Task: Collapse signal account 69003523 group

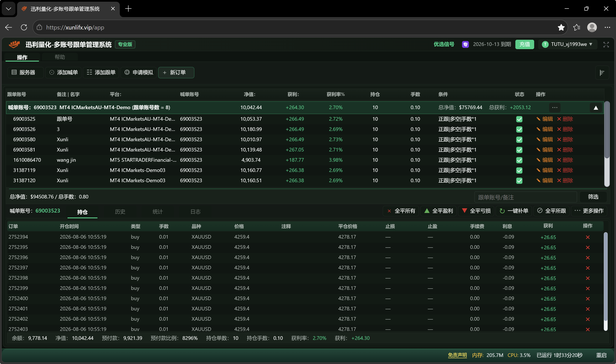Action: tap(596, 108)
